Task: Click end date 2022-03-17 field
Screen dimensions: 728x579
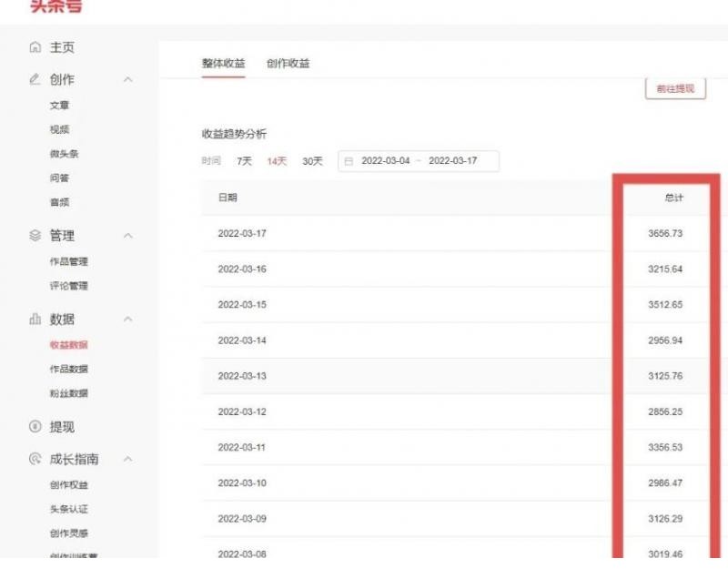Action: (x=452, y=160)
